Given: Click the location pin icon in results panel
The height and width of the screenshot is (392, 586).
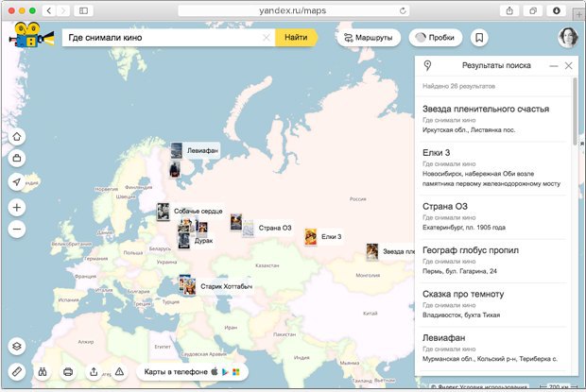Looking at the screenshot, I should (428, 66).
